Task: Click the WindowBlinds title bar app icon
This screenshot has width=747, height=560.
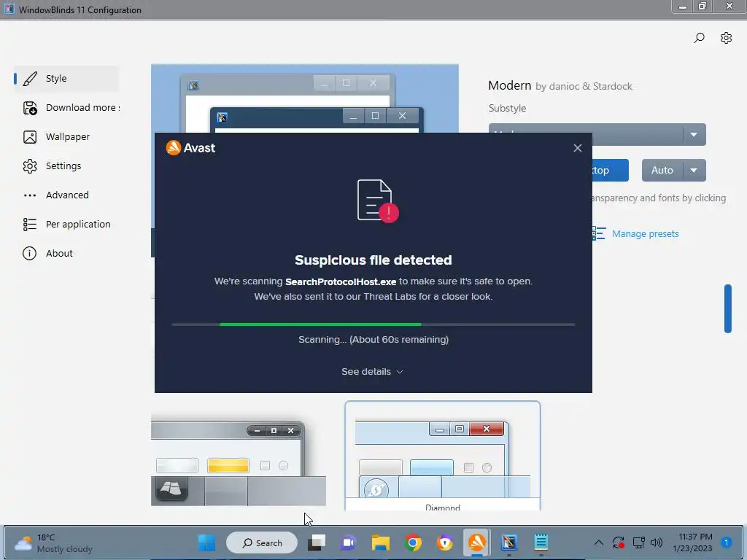Action: 9,9
